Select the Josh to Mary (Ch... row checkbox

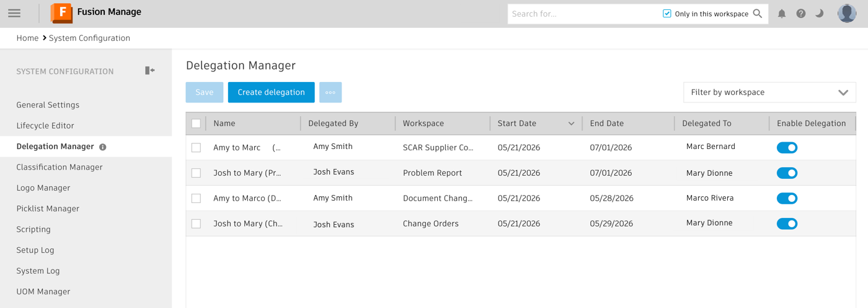pyautogui.click(x=196, y=224)
